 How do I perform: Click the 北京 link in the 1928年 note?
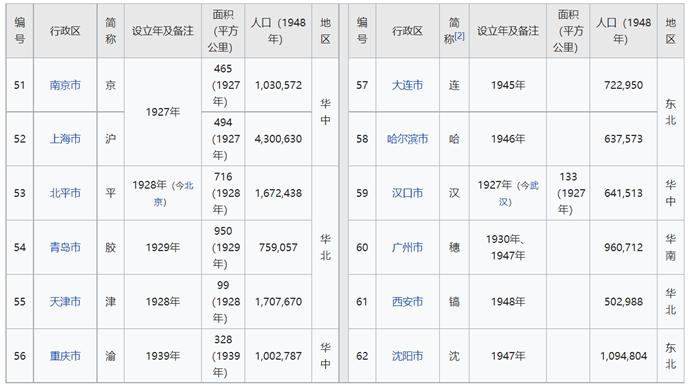click(x=173, y=193)
